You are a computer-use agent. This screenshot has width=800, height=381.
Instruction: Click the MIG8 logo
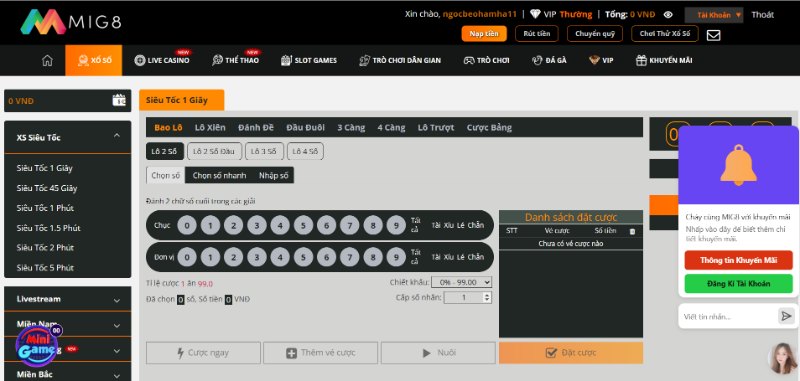coord(71,22)
